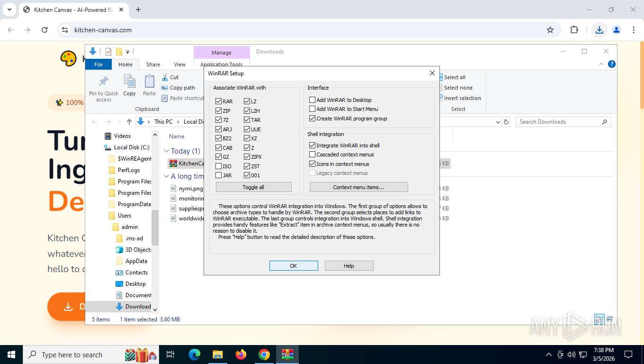Open address bar history dropdown
This screenshot has width=644, height=364.
(498, 122)
